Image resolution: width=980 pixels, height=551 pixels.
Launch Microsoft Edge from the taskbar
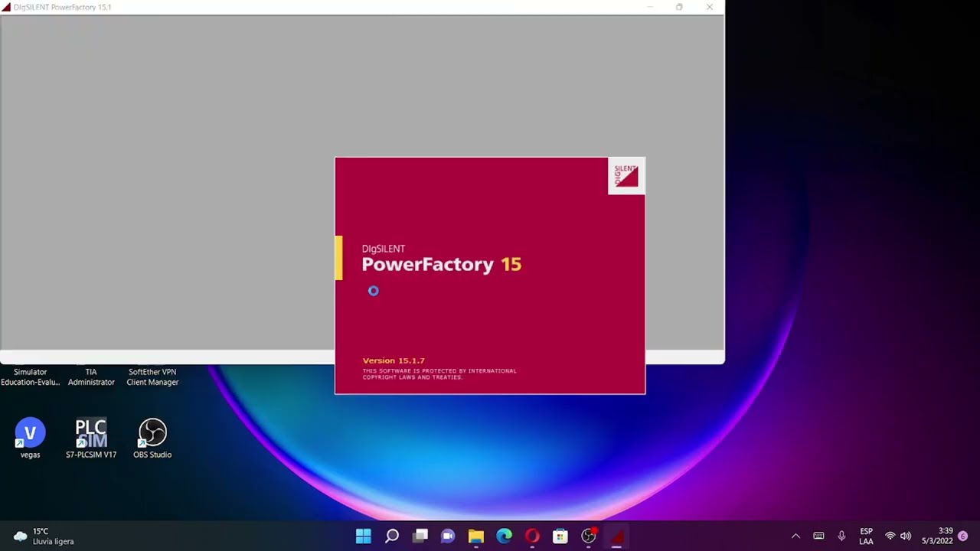504,536
